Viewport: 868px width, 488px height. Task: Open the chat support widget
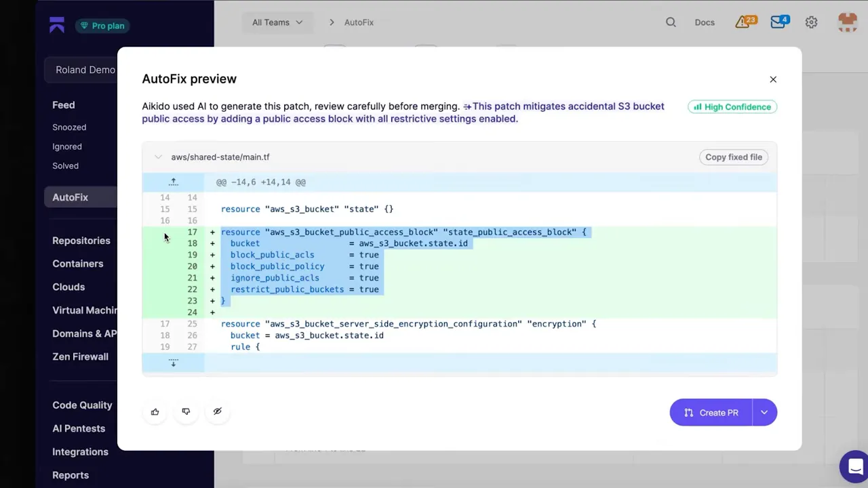(x=854, y=467)
